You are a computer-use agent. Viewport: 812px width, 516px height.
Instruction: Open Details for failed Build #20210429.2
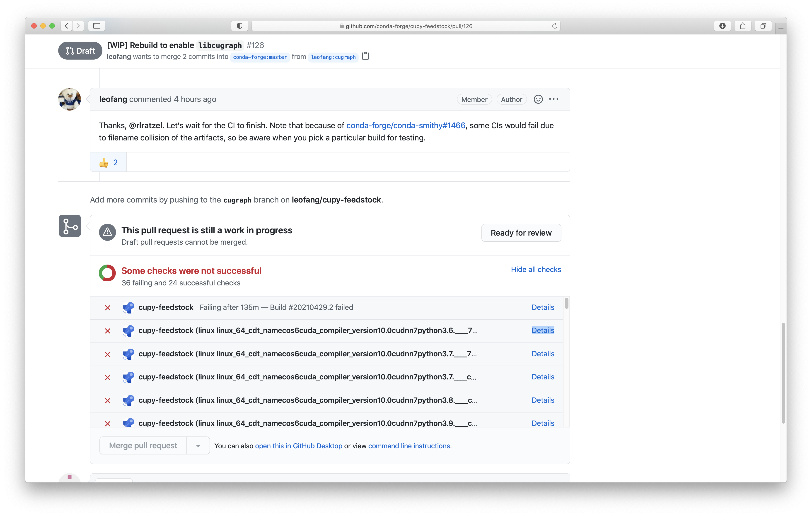click(x=543, y=307)
